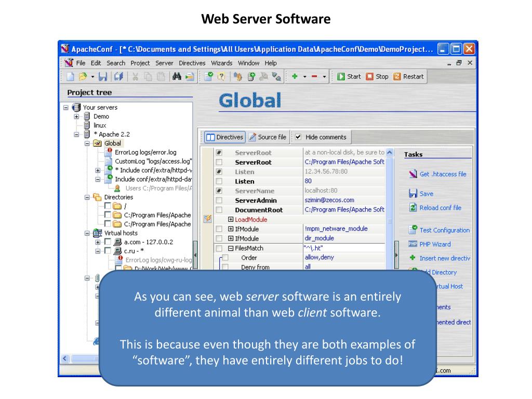The width and height of the screenshot is (532, 399).
Task: Toggle the checkbox for DocumentRoot row
Action: (x=219, y=210)
